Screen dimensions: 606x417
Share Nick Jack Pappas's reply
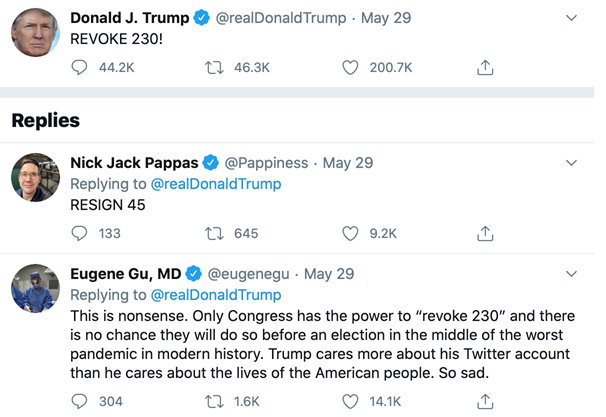coord(485,233)
